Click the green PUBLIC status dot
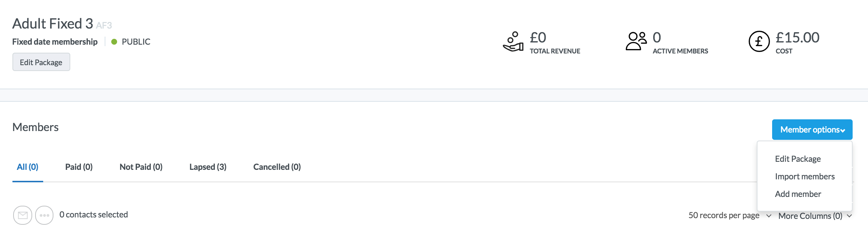Image resolution: width=868 pixels, height=235 pixels. point(114,42)
